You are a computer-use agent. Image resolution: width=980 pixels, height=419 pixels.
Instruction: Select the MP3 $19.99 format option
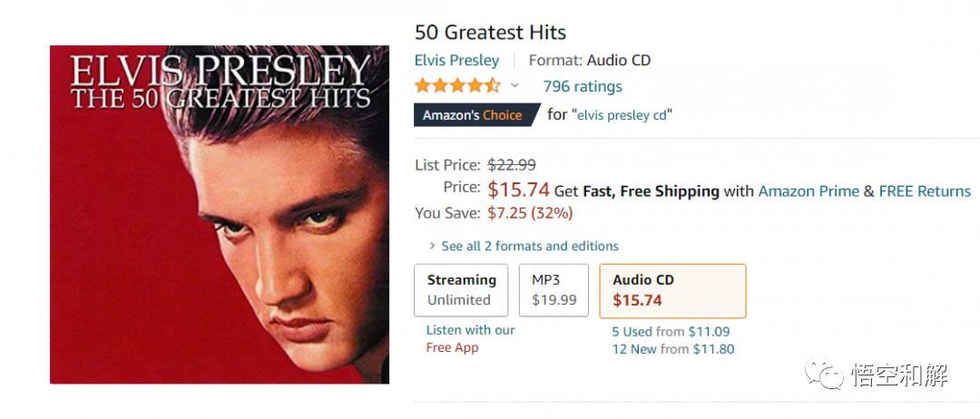[554, 290]
